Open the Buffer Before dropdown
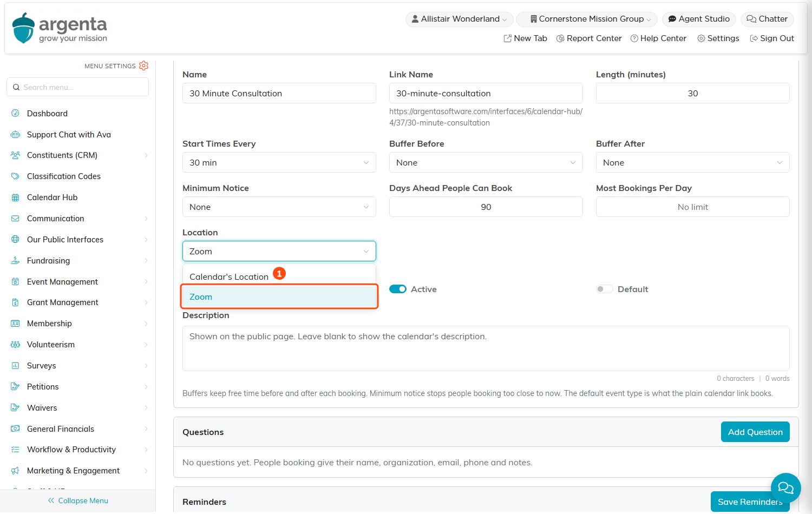Image resolution: width=812 pixels, height=514 pixels. coord(486,162)
